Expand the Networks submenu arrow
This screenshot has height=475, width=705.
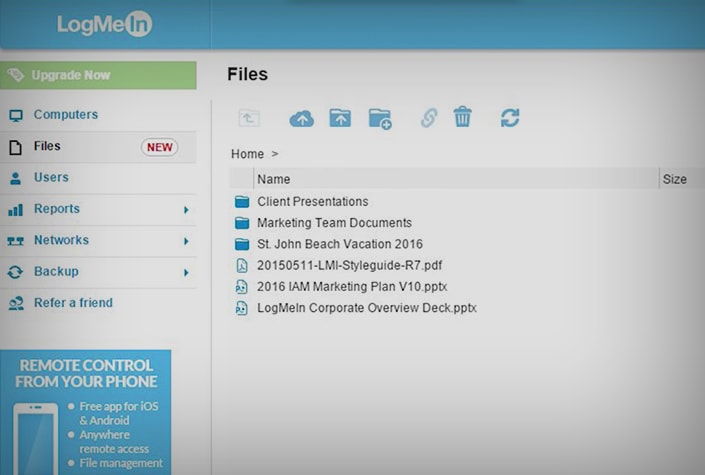pos(186,241)
